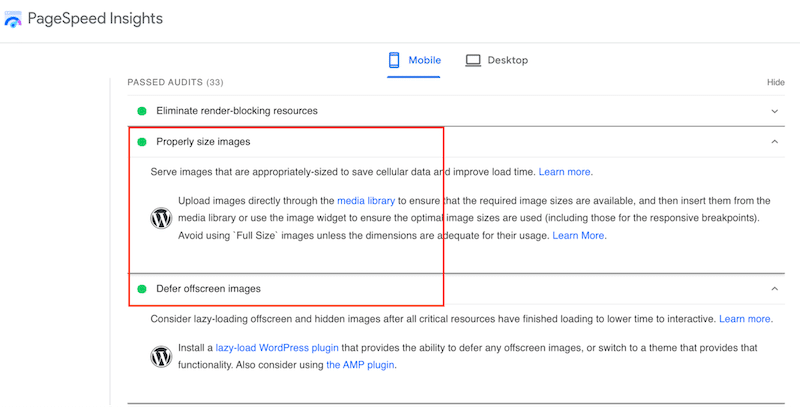Open the AMP plugin link
This screenshot has width=800, height=407.
click(x=360, y=365)
